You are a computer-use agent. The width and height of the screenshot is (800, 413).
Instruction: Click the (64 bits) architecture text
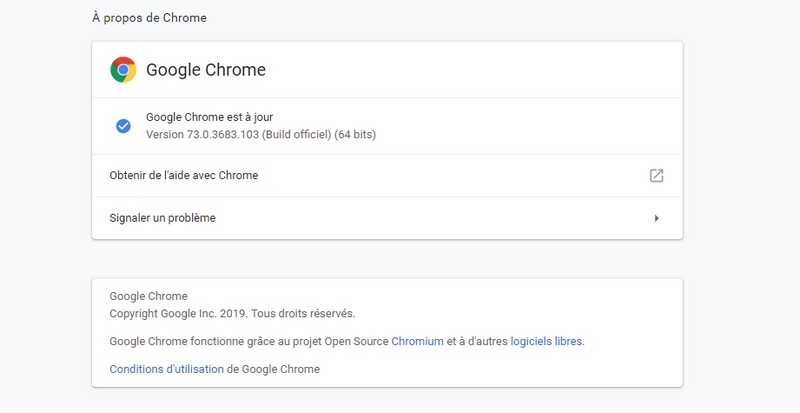tap(355, 134)
